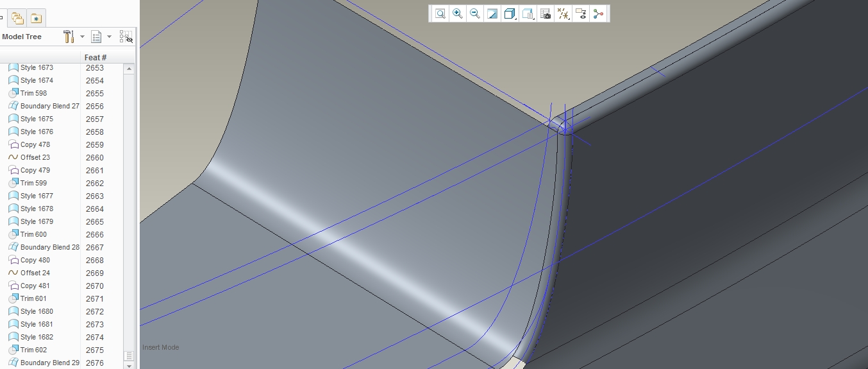The image size is (868, 369).
Task: Open the model tree Settings hammer icon
Action: (x=69, y=37)
